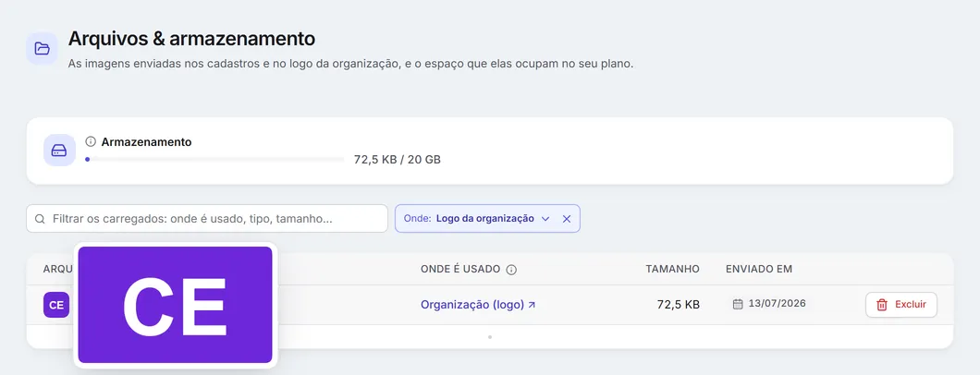
Task: Click the trash icon in the Excluir button
Action: point(882,305)
